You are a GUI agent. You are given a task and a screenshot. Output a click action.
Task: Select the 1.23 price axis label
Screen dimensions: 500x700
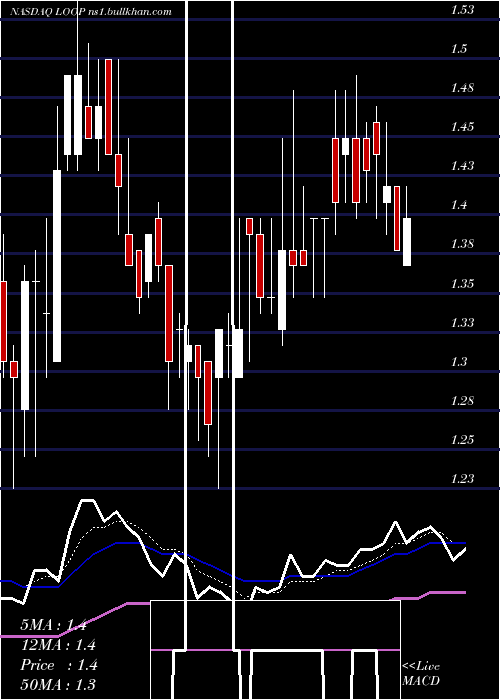coord(462,479)
